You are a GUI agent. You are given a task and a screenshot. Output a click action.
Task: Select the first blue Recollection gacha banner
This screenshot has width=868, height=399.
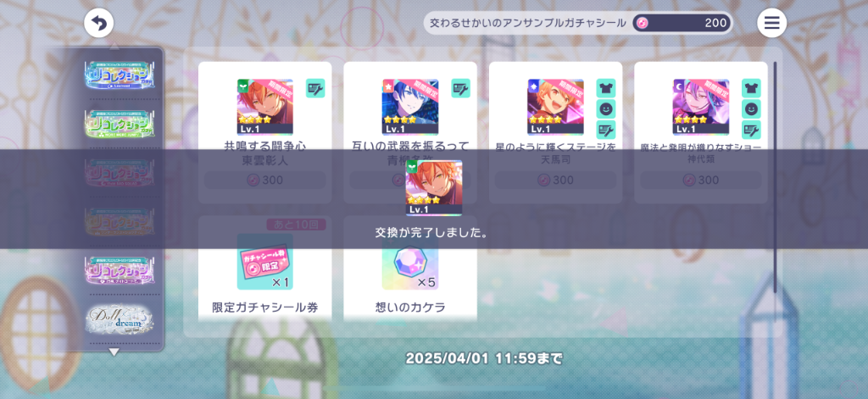click(x=119, y=75)
